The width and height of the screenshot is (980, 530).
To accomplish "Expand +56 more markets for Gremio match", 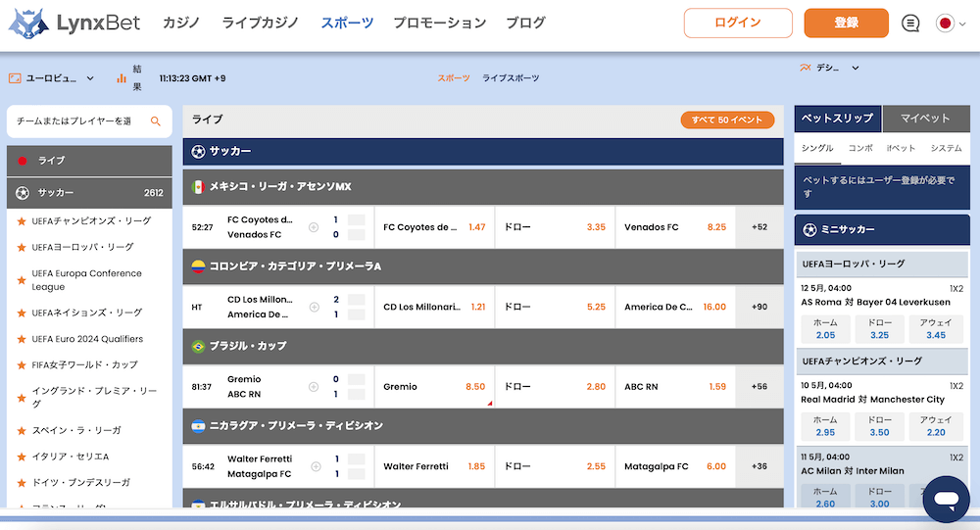I will point(759,387).
